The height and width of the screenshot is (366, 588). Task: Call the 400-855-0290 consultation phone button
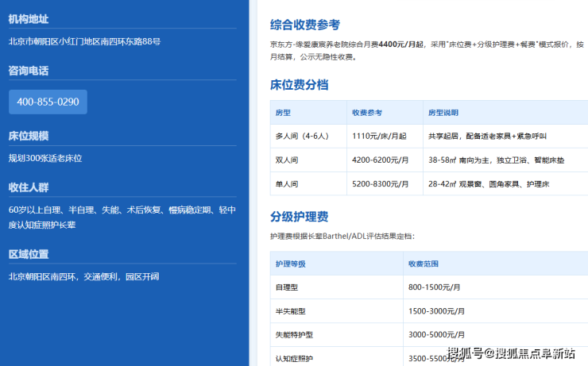tap(48, 102)
